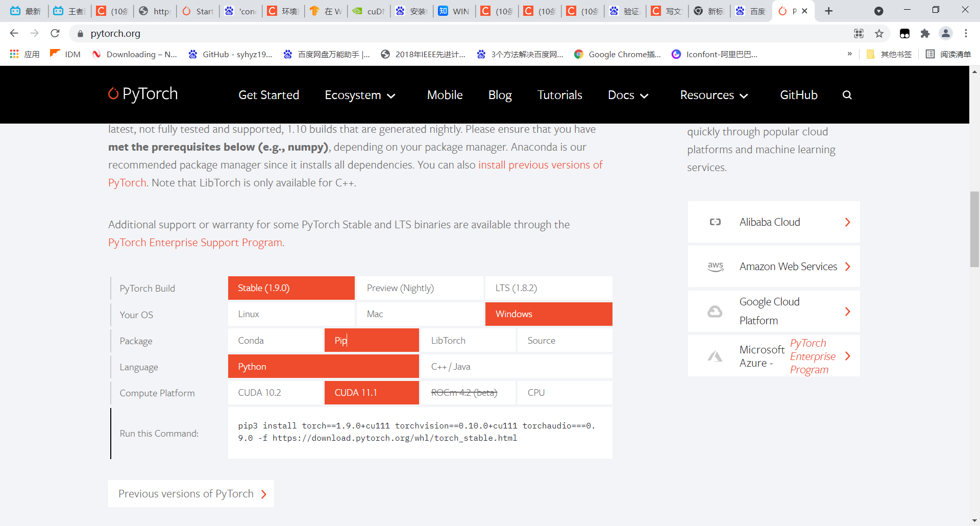Choose Mac as your OS

[x=420, y=314]
